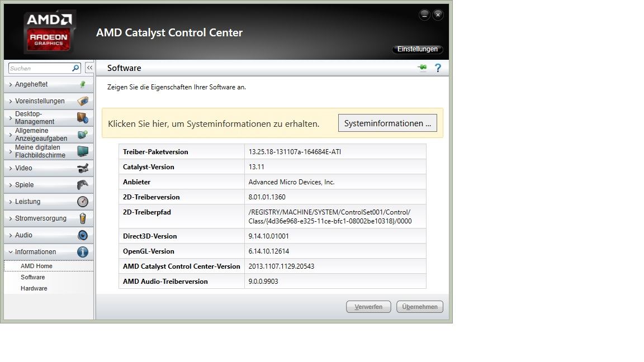Focus the Suchen search field
This screenshot has width=644, height=362.
[x=40, y=68]
